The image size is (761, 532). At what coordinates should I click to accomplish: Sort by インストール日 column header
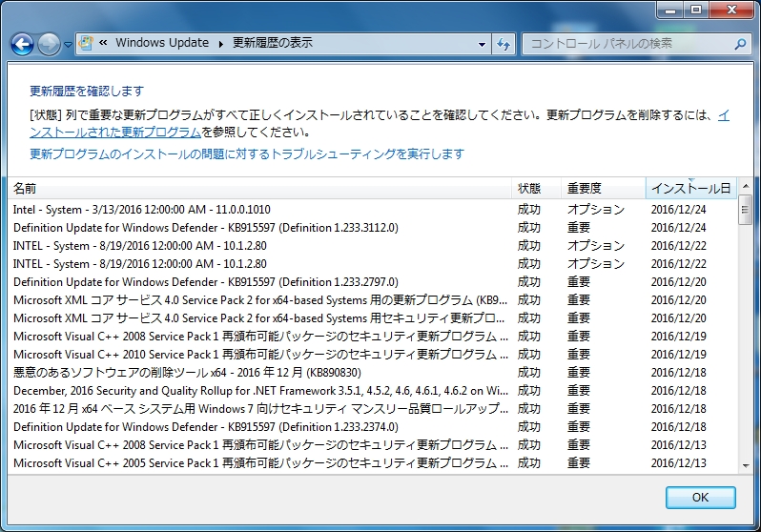coord(691,189)
